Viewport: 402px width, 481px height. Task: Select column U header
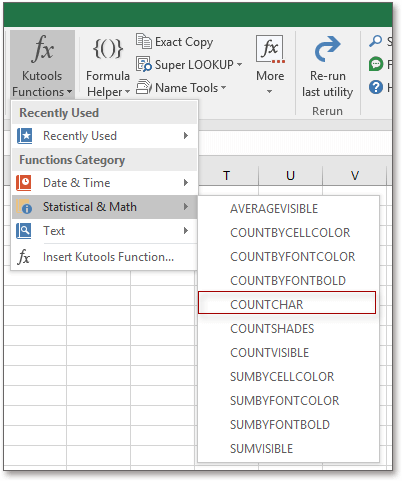coord(290,175)
